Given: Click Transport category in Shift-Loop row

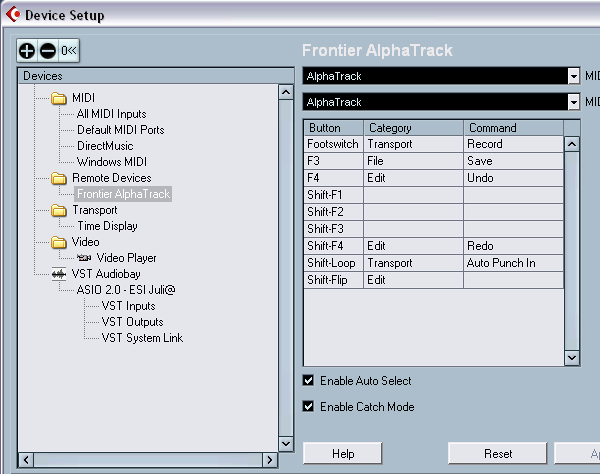Looking at the screenshot, I should (413, 263).
